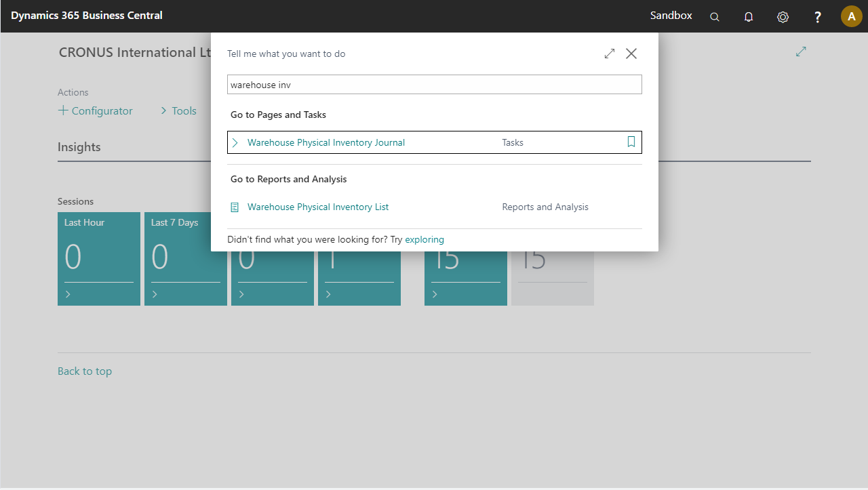Open the help question mark icon
Screen dimensions: 868x490
pos(818,16)
